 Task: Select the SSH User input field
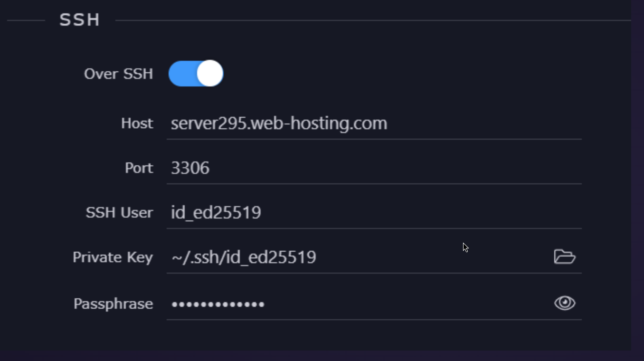coord(374,213)
